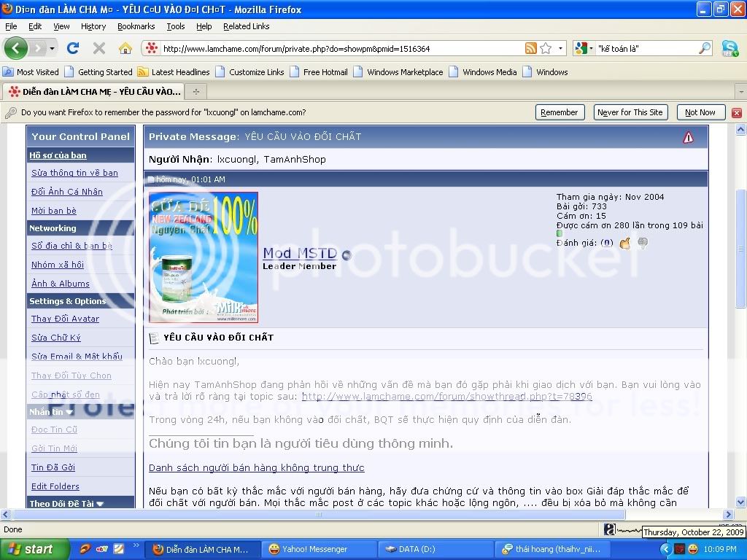The image size is (747, 560).
Task: Report this message via warning triangle icon
Action: coord(688,137)
